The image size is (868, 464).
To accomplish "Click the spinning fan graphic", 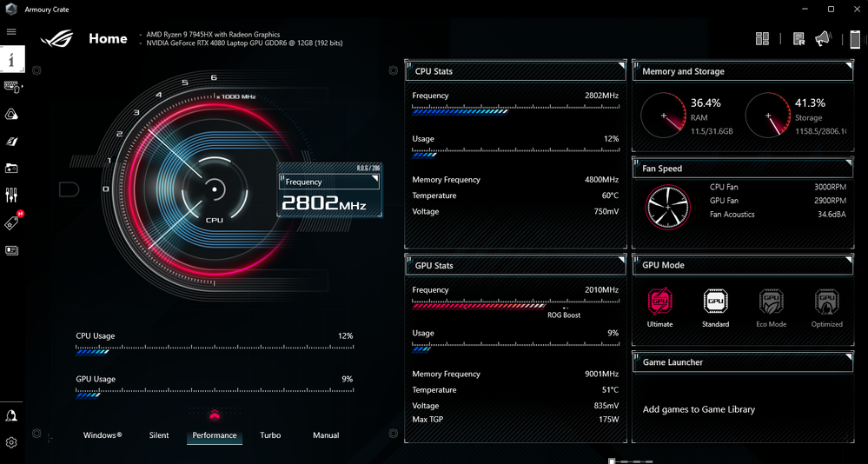I will pyautogui.click(x=668, y=207).
